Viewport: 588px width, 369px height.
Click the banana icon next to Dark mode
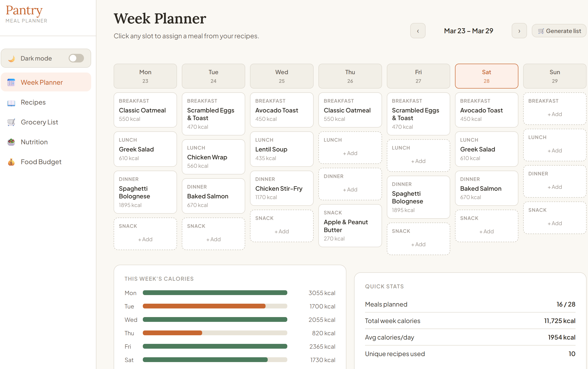(11, 58)
